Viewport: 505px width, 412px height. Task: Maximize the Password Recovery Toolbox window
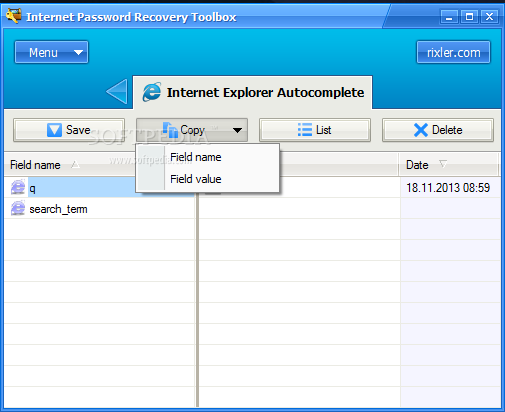click(x=469, y=17)
